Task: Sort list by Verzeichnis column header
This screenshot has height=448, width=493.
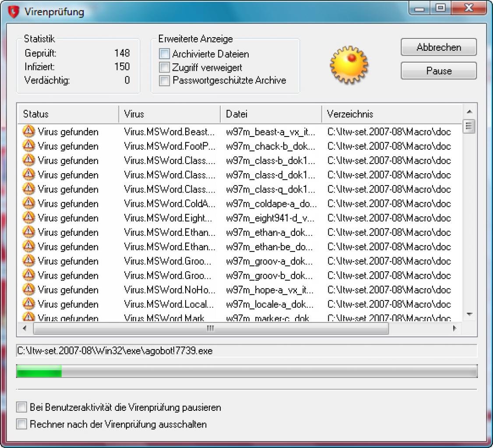Action: click(x=392, y=114)
